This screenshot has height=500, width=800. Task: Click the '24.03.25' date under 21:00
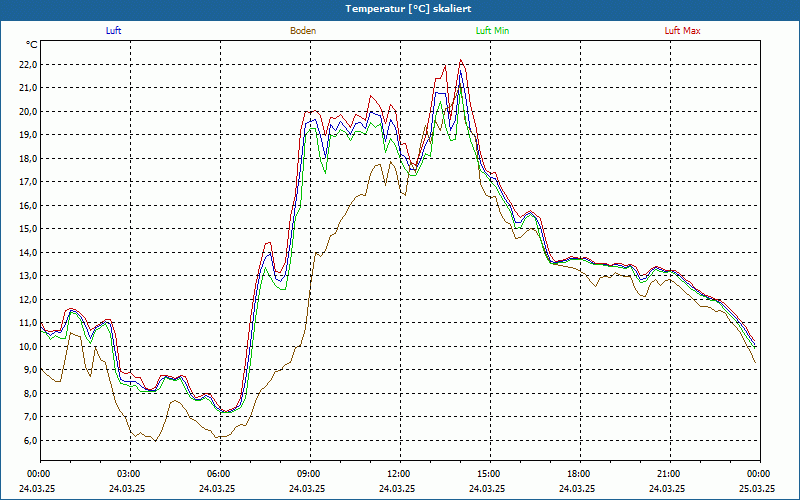666,488
